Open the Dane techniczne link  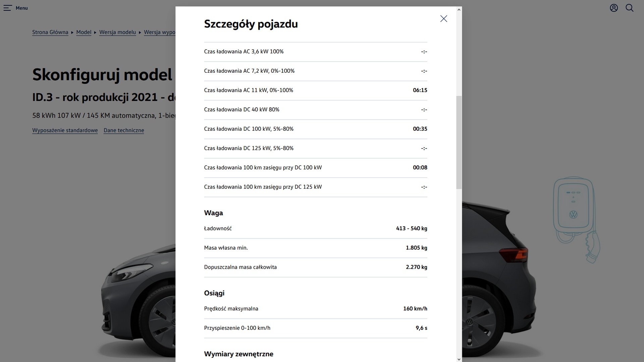coord(124,130)
